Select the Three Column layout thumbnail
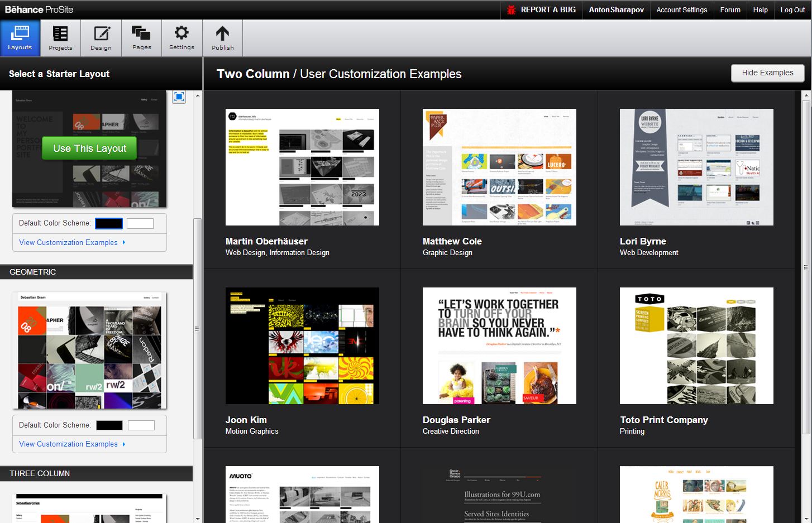Screen dimensions: 812x523 point(89,508)
